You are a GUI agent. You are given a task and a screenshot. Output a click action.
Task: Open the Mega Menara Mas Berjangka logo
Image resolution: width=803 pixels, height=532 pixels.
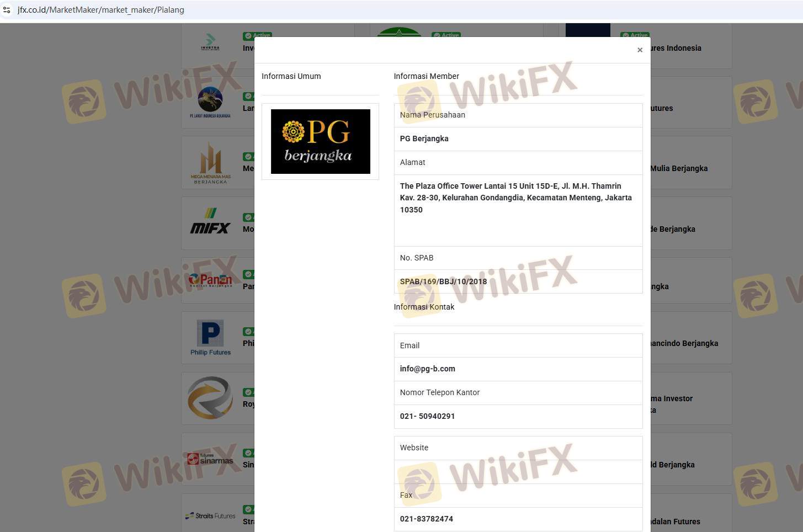click(x=210, y=163)
